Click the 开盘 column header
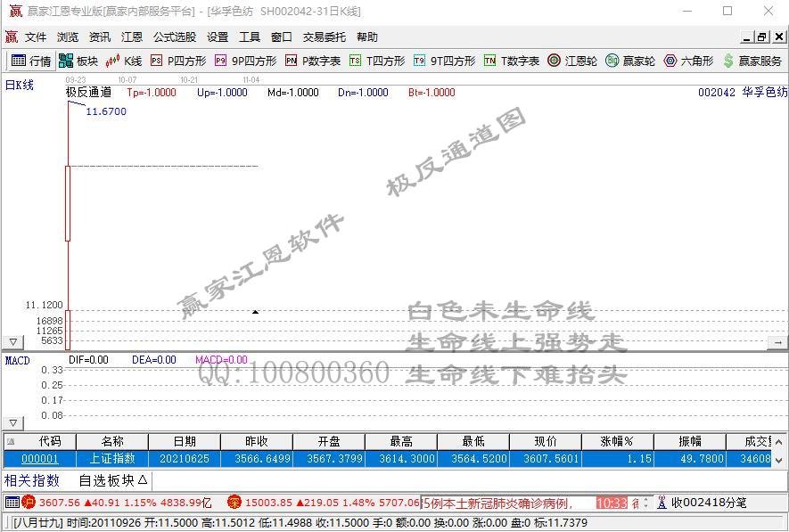The width and height of the screenshot is (789, 532). 329,441
